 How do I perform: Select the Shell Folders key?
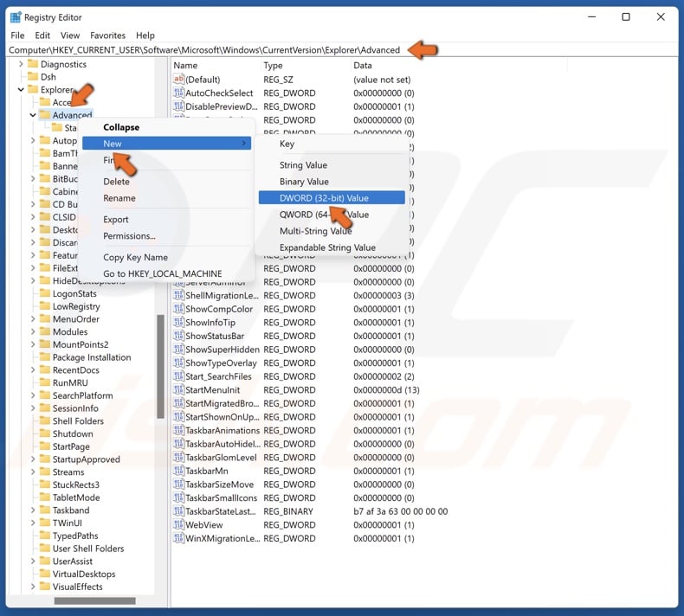(78, 421)
